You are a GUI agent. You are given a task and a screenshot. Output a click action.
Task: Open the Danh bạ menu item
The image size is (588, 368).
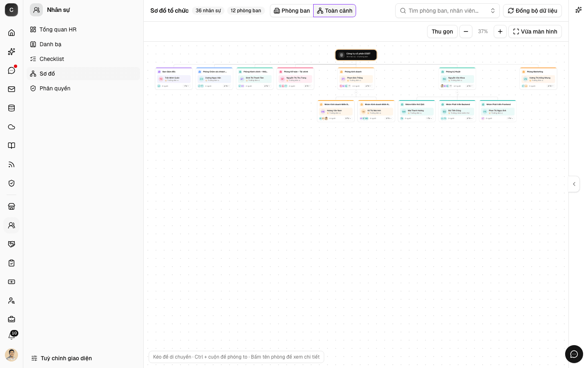83,44
